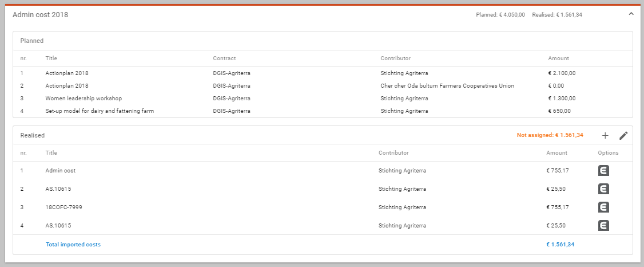Click the Admin cost 2018 title
The image size is (644, 267).
40,15
